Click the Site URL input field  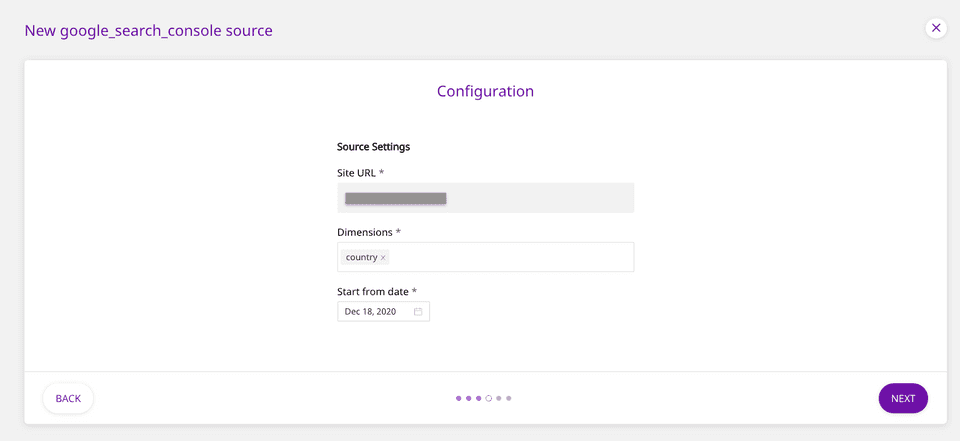point(485,198)
